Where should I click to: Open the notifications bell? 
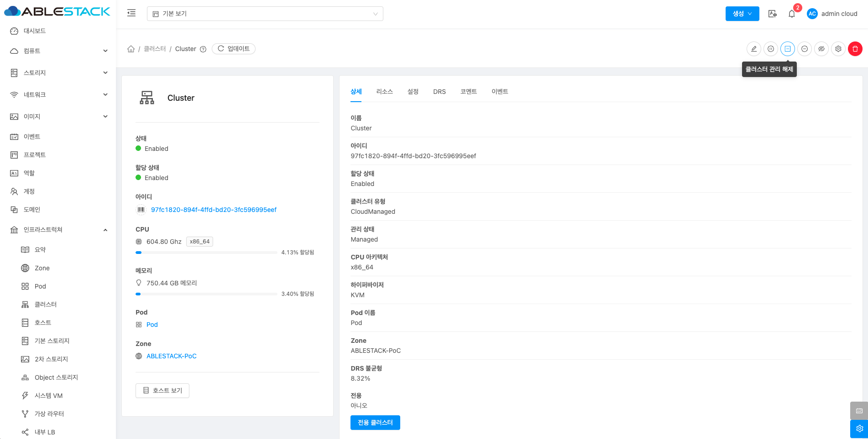(x=792, y=14)
